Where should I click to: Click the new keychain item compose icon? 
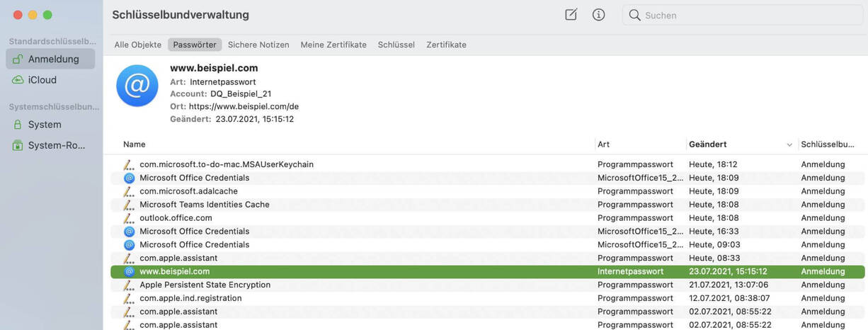[x=571, y=15]
